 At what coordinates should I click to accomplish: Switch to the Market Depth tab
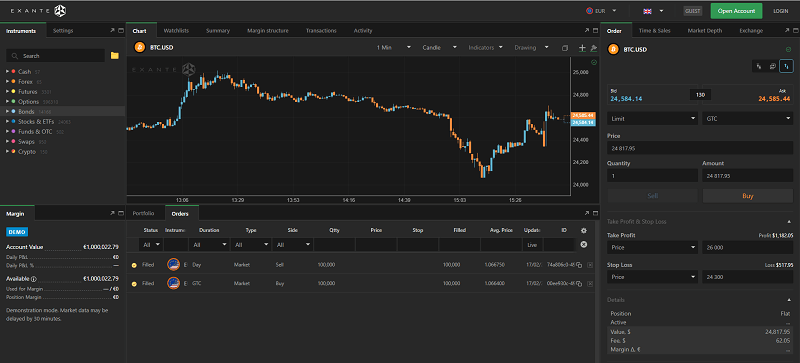coord(705,31)
